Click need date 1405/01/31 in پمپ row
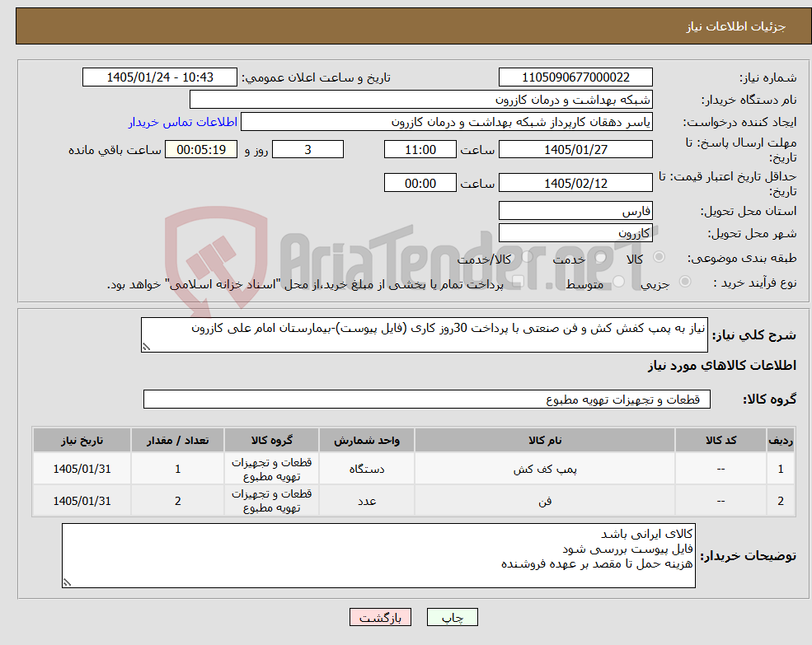 (82, 469)
